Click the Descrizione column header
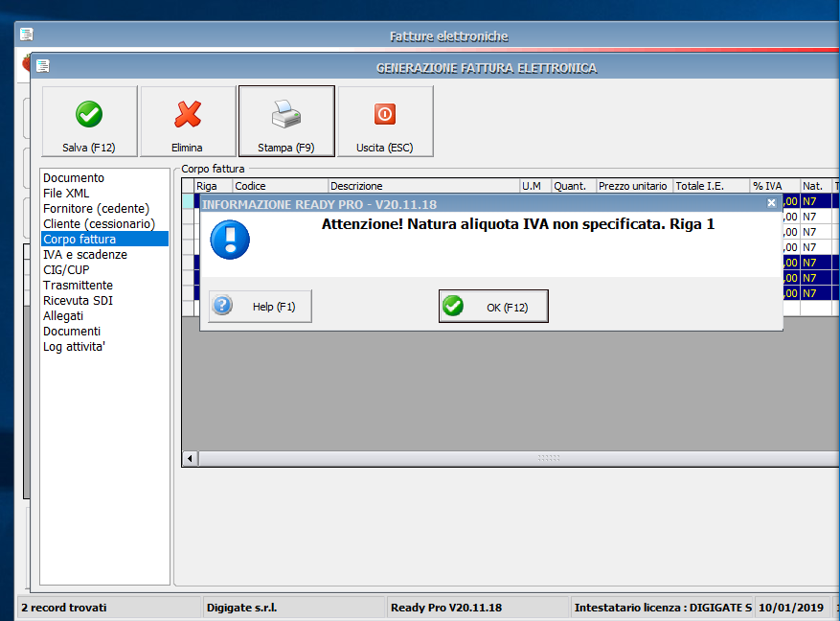The height and width of the screenshot is (621, 840). click(x=423, y=186)
